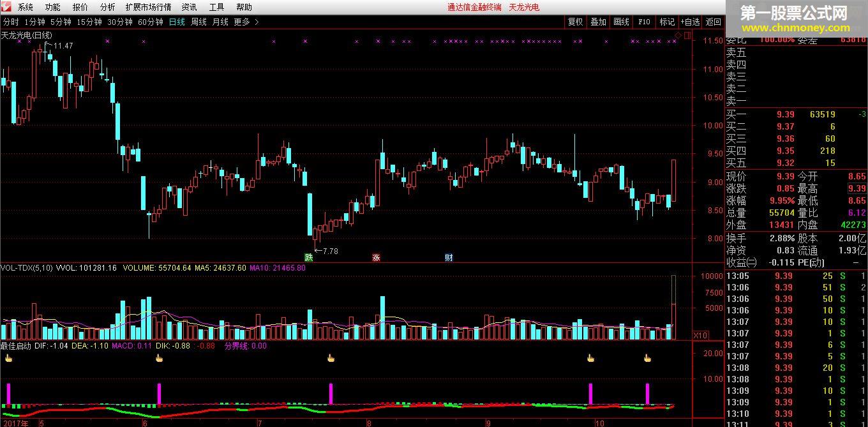Screen dimensions: 868x427
Task: Click the 卖一 ask row
Action: [x=796, y=101]
